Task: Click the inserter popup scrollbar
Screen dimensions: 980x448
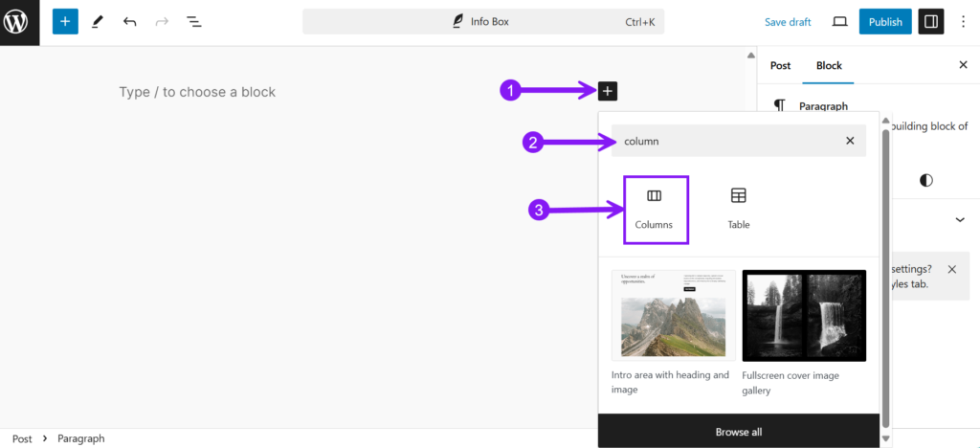Action: click(x=885, y=278)
